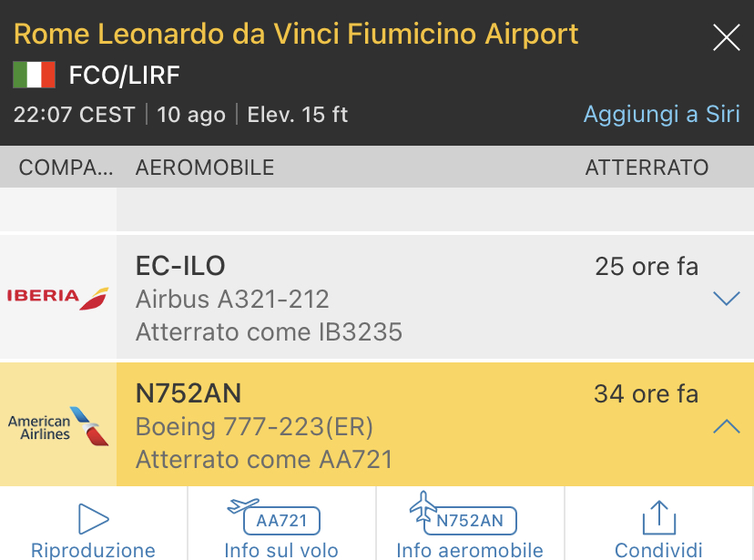Collapse the N752AN flight row
754x560 pixels.
726,425
